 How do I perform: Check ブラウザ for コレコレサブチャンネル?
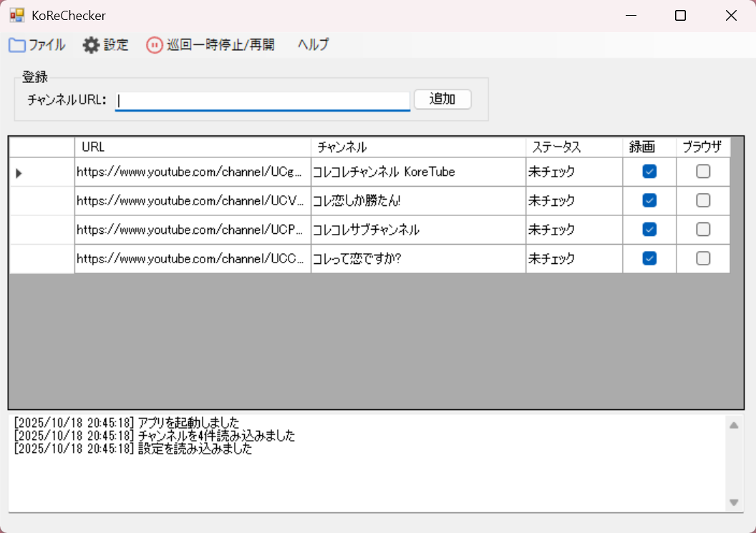coord(702,230)
